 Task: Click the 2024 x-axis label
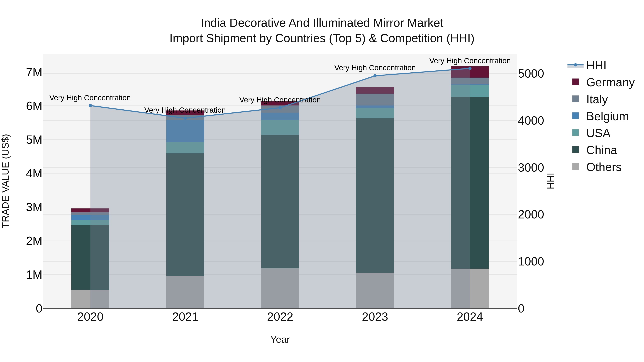[470, 317]
